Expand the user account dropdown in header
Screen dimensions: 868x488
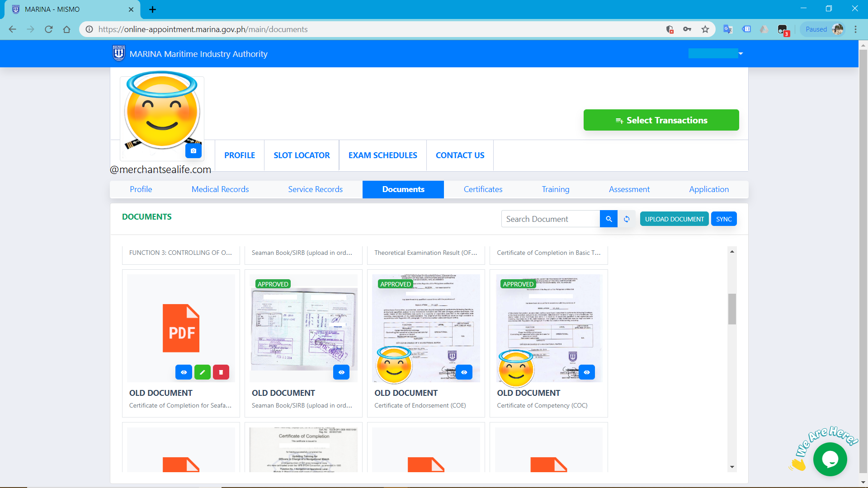tap(741, 54)
